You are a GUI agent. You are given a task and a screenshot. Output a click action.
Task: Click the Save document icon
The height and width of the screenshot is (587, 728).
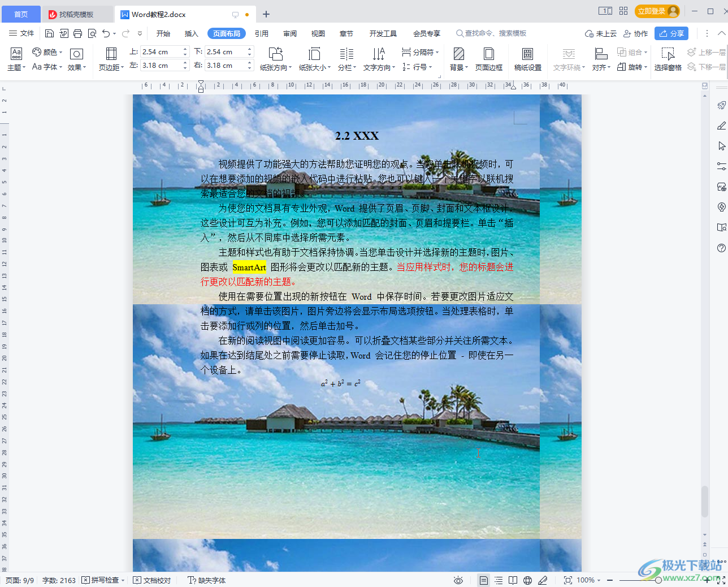tap(49, 33)
